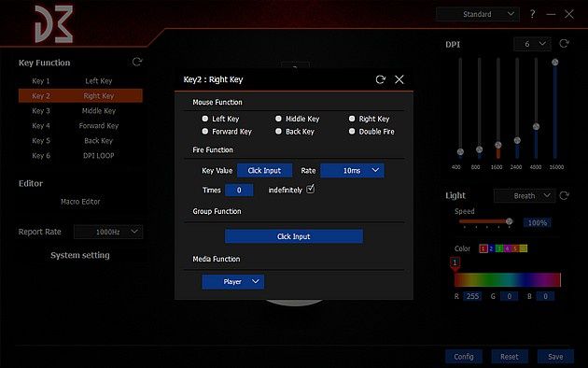Open the Standard profile dropdown
Image resolution: width=588 pixels, height=368 pixels.
(477, 14)
